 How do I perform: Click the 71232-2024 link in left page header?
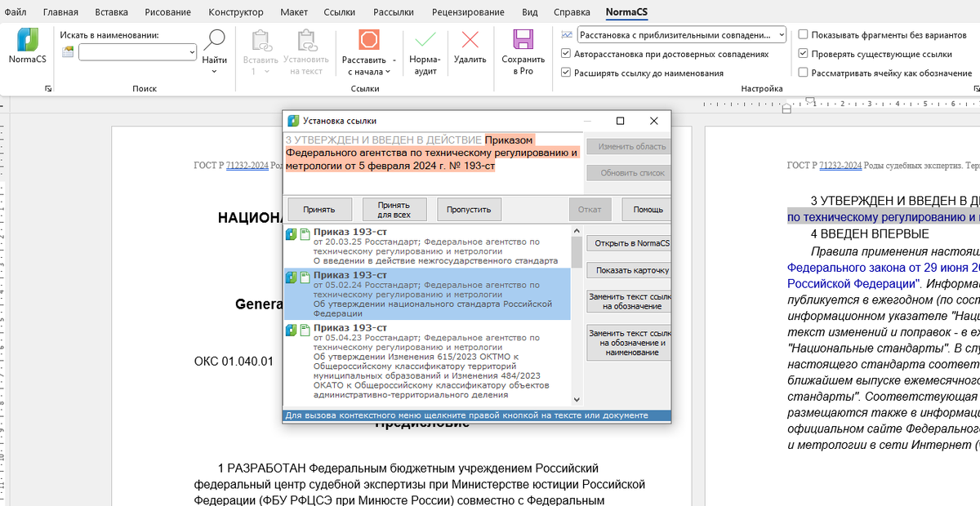click(247, 166)
